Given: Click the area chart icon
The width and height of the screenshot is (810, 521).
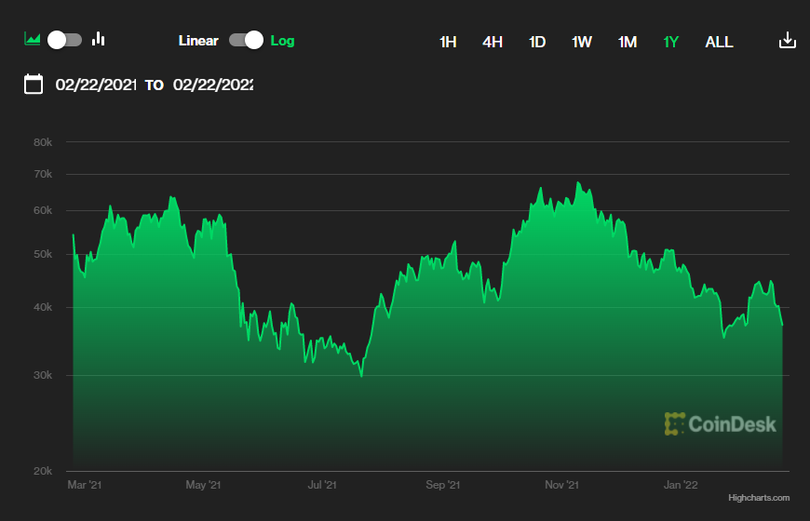Looking at the screenshot, I should pos(32,39).
